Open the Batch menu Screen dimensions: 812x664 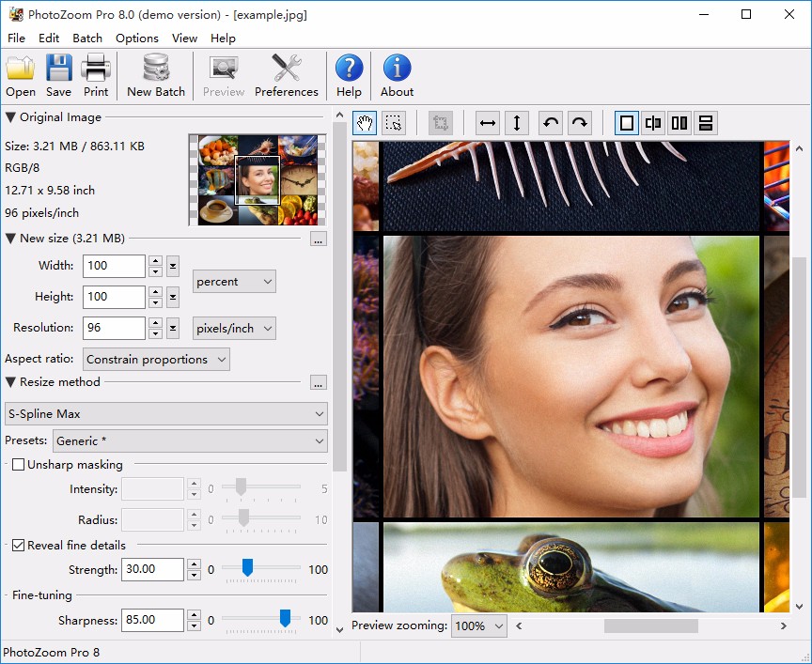(86, 39)
